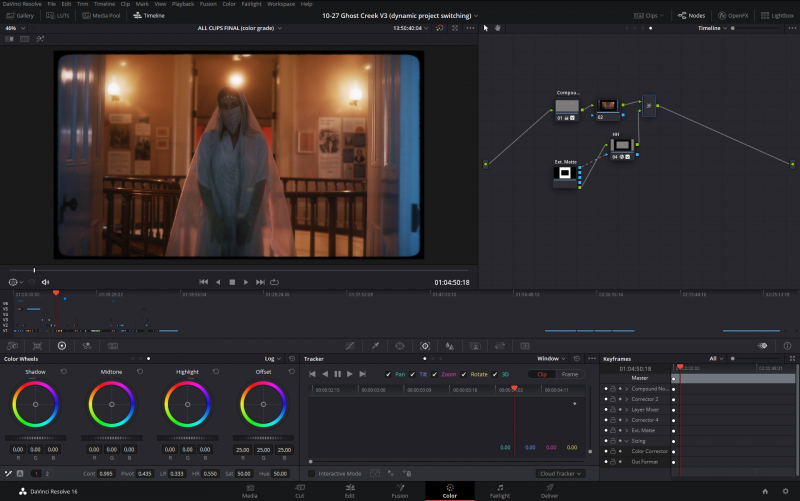The image size is (800, 501).
Task: Open the Gallery panel
Action: point(20,16)
